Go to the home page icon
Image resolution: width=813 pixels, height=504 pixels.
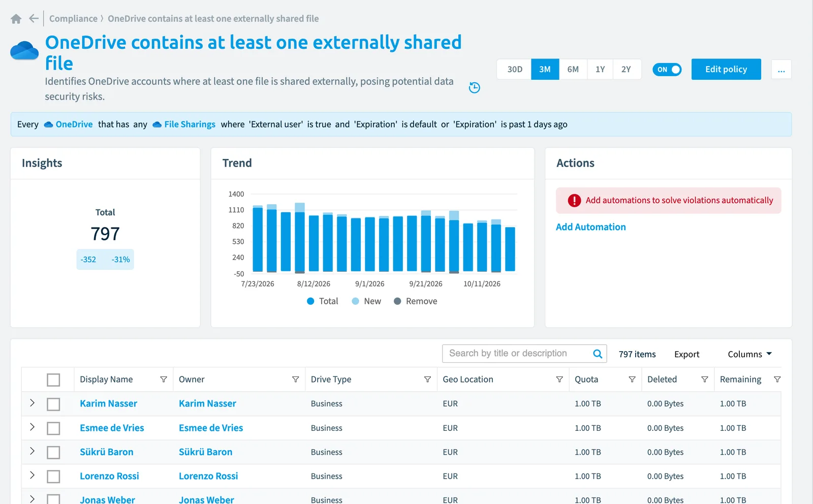click(x=16, y=19)
